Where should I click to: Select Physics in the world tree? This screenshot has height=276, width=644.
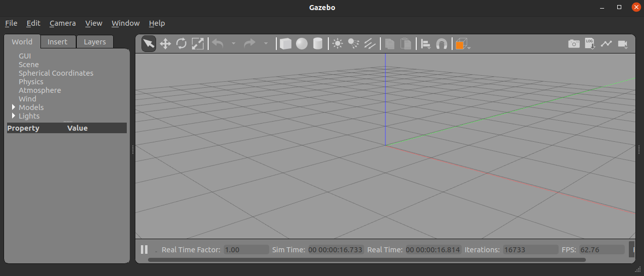(x=31, y=82)
